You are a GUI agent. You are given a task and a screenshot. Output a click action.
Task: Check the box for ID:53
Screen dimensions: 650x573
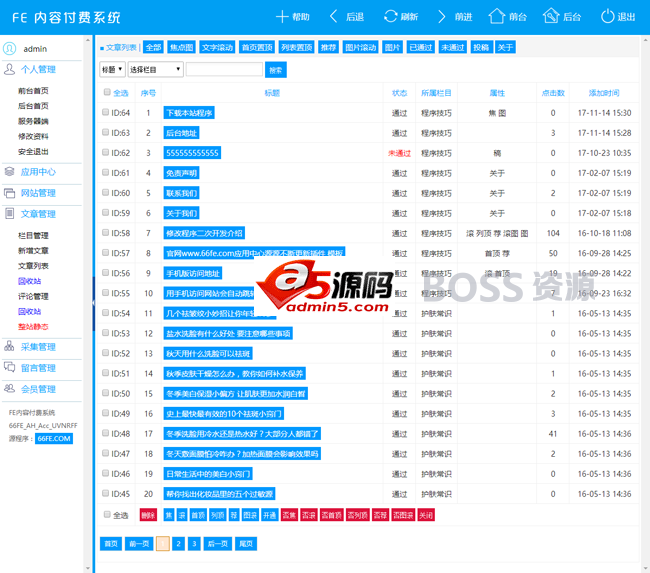coord(106,333)
